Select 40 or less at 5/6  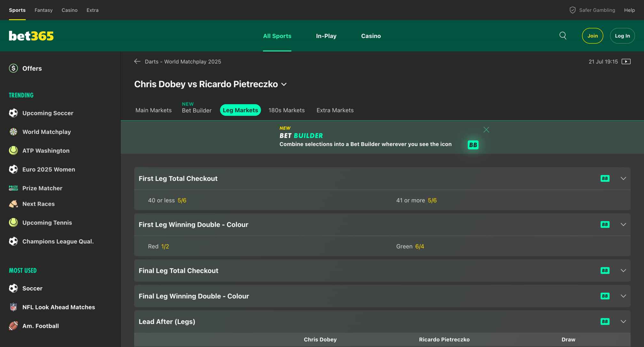coord(167,200)
